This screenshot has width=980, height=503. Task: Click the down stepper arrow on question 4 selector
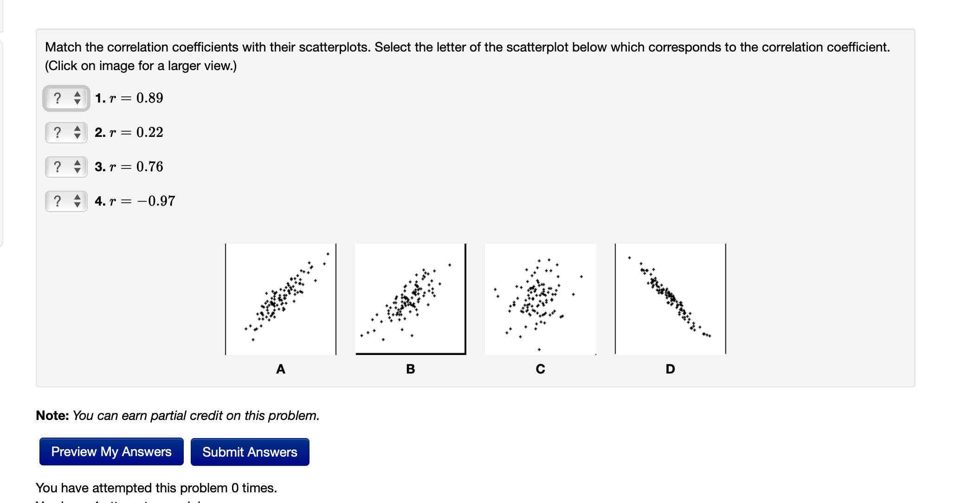(77, 204)
